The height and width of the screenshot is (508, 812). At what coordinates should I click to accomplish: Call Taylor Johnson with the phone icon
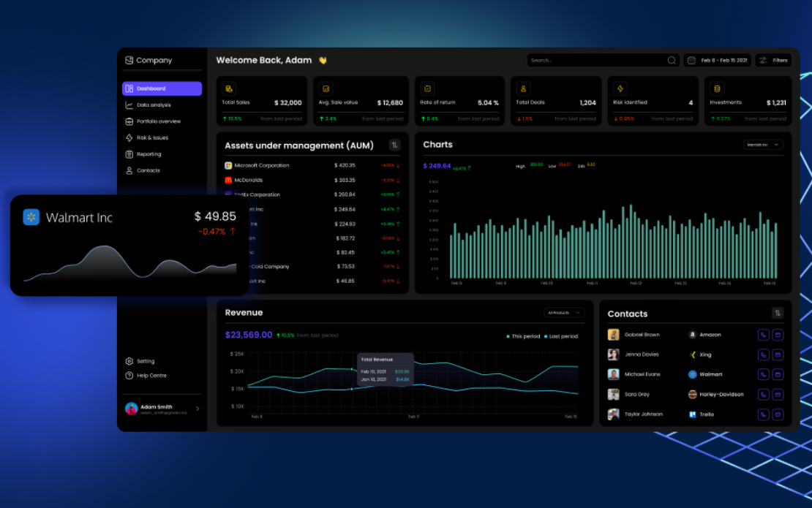tap(763, 414)
